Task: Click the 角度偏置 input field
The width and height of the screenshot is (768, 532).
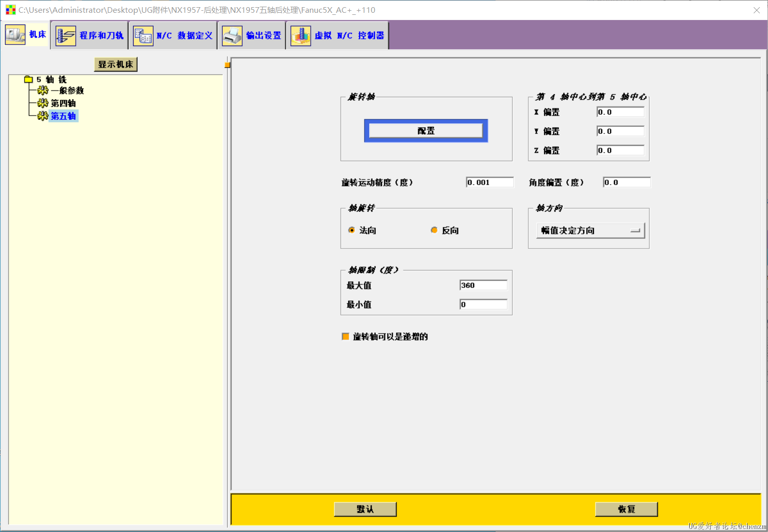Action: pyautogui.click(x=627, y=182)
